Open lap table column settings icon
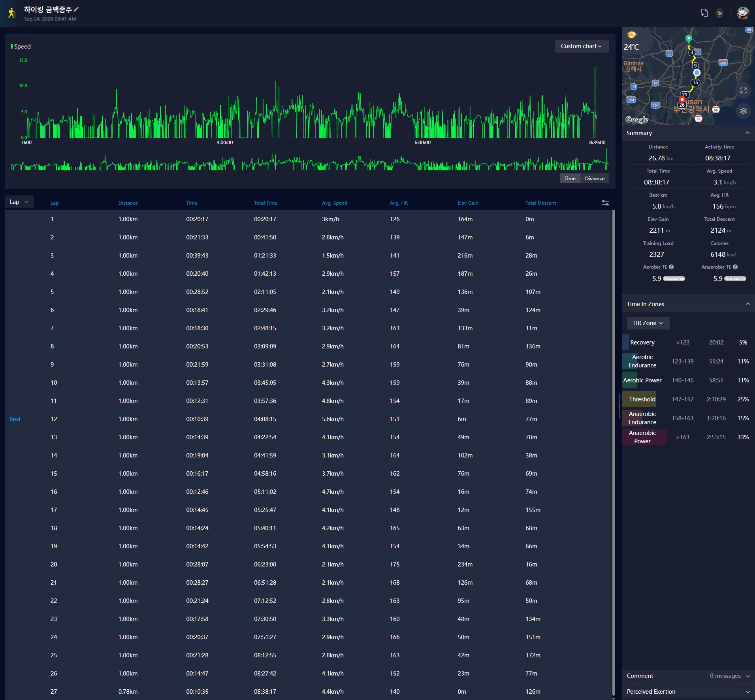755x700 pixels. (605, 203)
